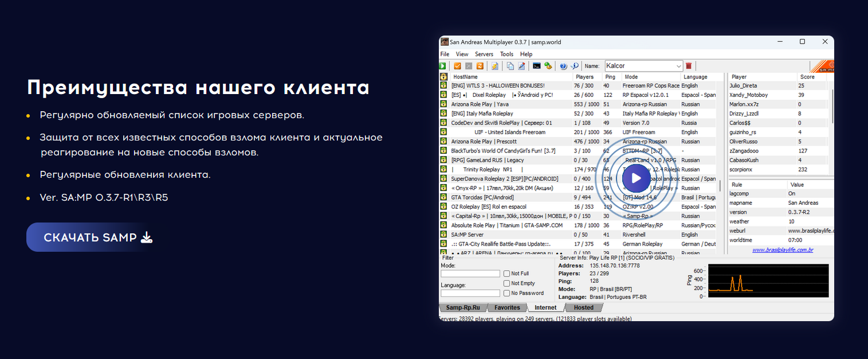
Task: Click the Language filter input field
Action: 470,293
